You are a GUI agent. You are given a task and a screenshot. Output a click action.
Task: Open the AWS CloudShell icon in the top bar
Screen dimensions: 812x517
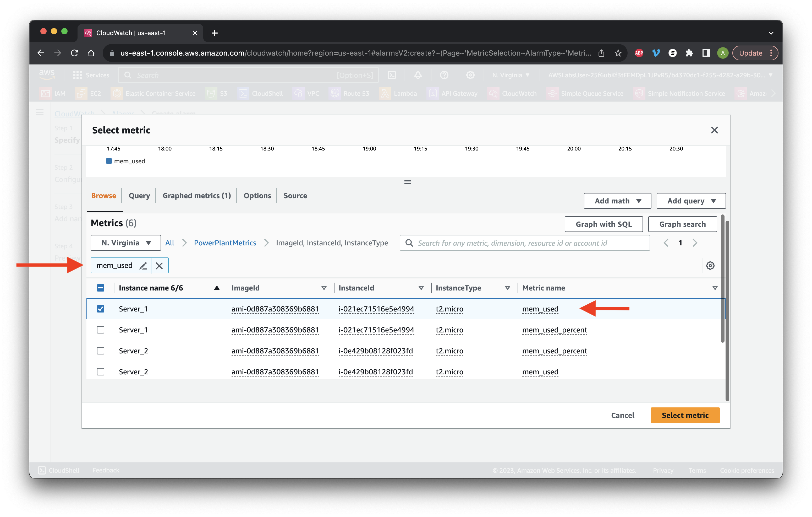click(392, 75)
